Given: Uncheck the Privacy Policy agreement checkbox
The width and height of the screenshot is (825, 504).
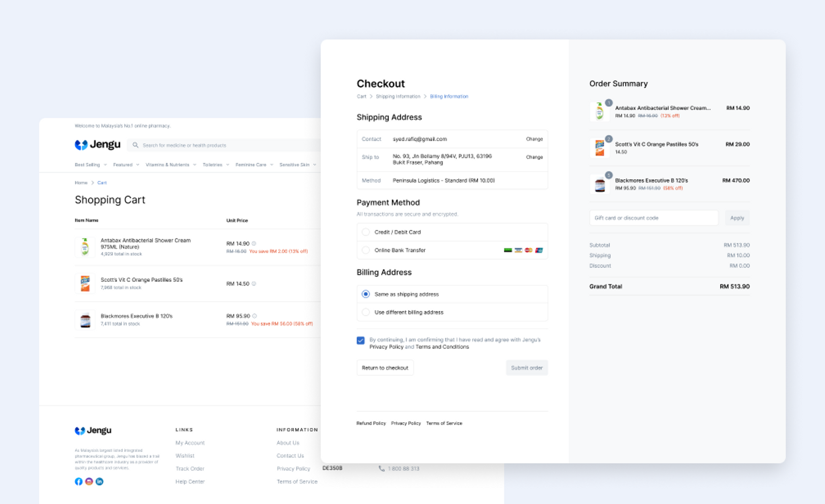Looking at the screenshot, I should (361, 341).
